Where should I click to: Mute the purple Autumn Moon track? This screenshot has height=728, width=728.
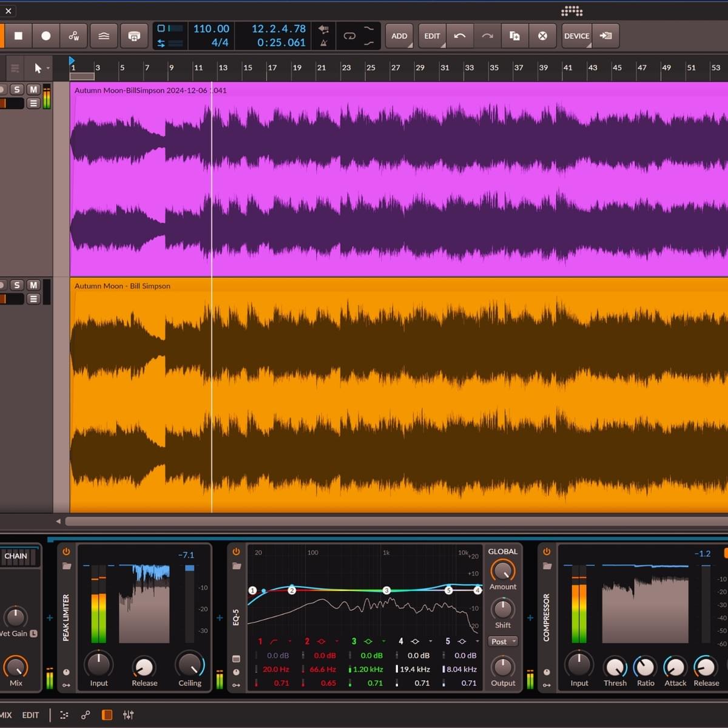click(x=33, y=90)
